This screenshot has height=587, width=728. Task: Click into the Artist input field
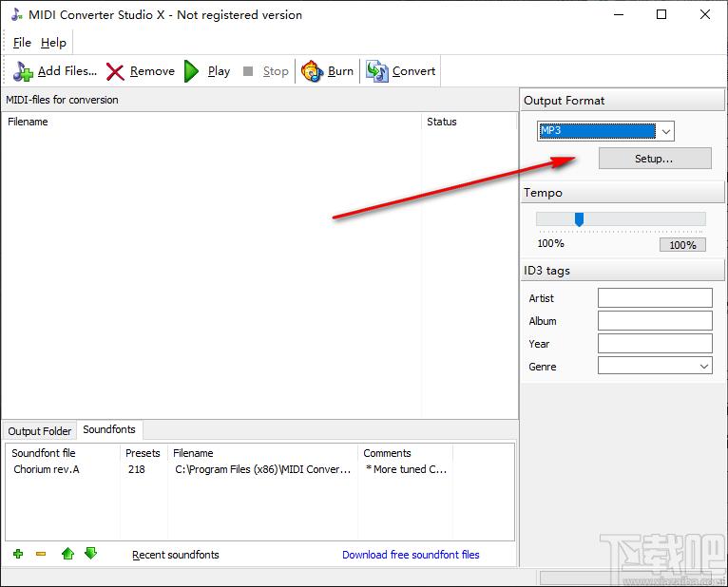coord(655,298)
